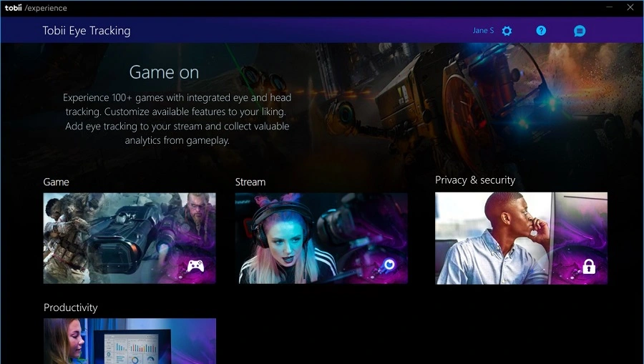Open settings via the gear icon

[507, 31]
